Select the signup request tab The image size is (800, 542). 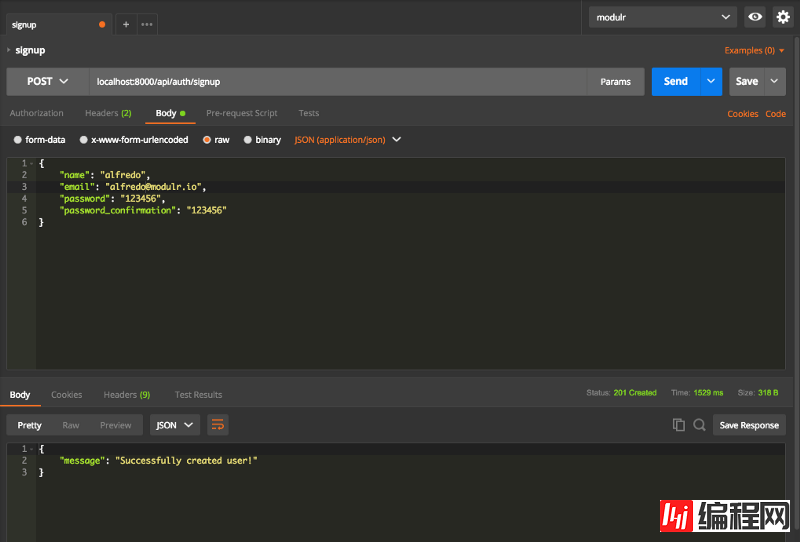[x=59, y=24]
